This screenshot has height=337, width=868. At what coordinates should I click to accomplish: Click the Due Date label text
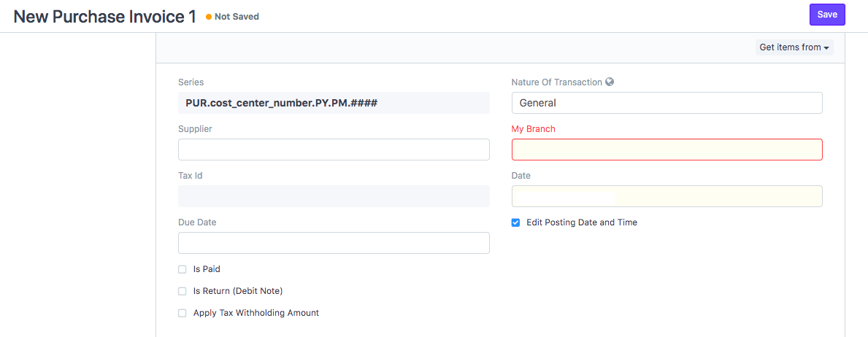pos(197,222)
